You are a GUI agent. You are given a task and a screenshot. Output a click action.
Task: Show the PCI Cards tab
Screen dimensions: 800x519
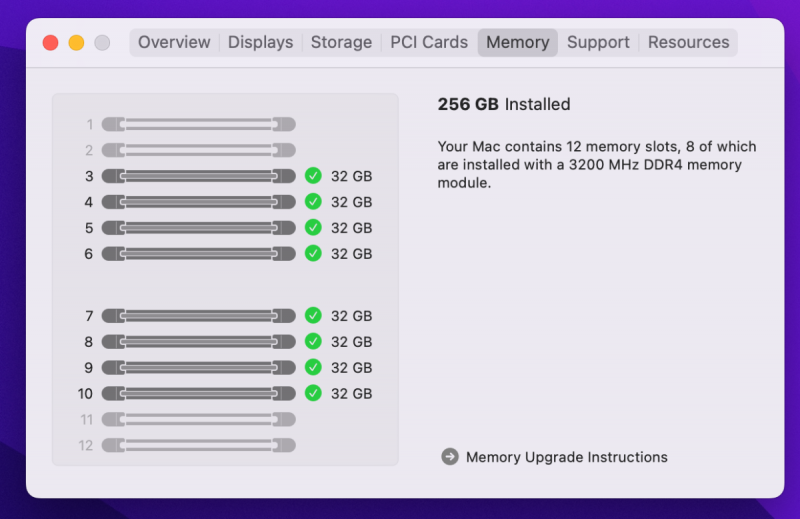(x=429, y=42)
